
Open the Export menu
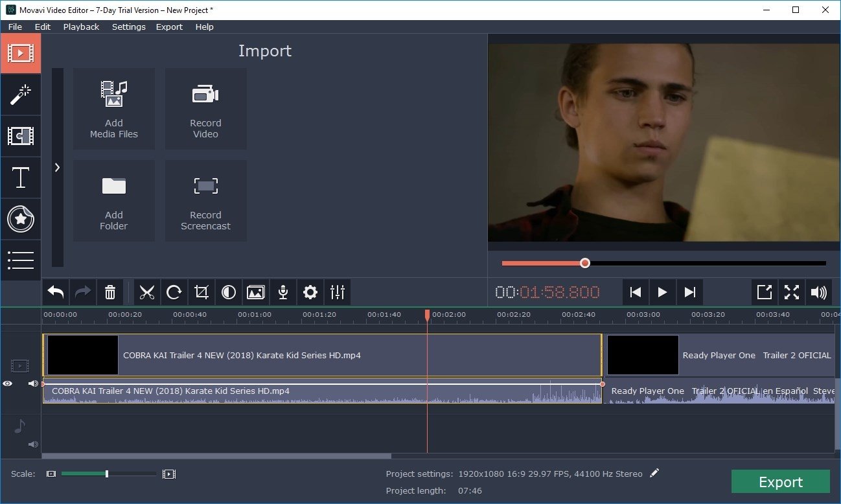click(169, 27)
